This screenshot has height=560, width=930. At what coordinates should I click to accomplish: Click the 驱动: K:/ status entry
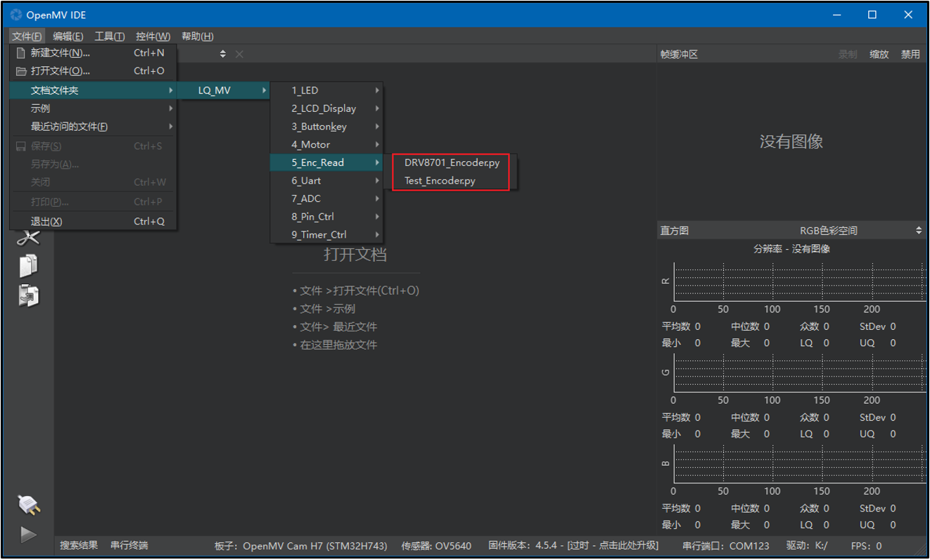click(x=807, y=545)
